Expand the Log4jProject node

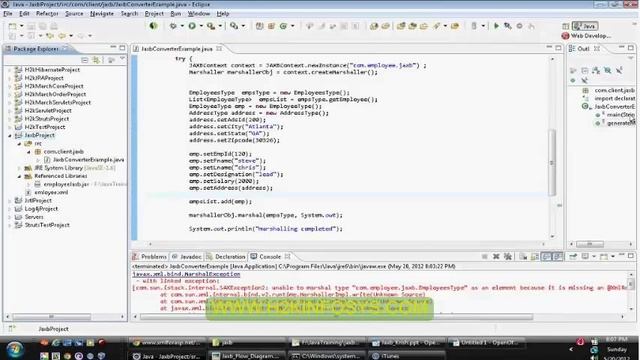pos(10,209)
